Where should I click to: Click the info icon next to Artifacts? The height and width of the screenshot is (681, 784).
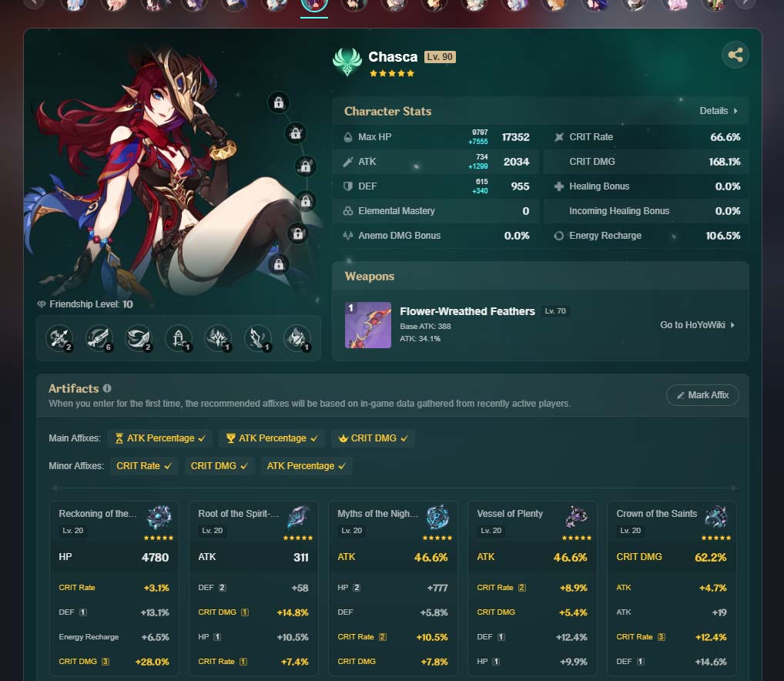click(107, 388)
